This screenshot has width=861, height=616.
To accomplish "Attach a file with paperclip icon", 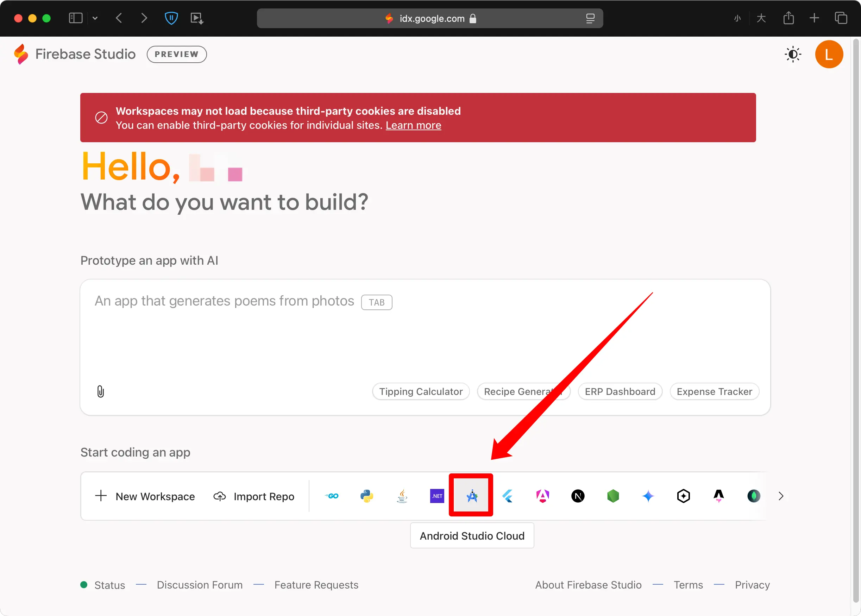I will tap(101, 391).
